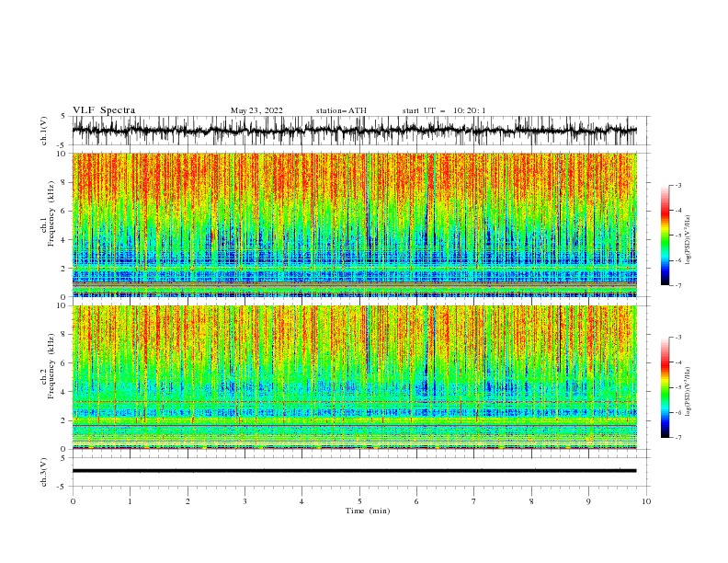Click time axis tick label "1"

pos(130,501)
